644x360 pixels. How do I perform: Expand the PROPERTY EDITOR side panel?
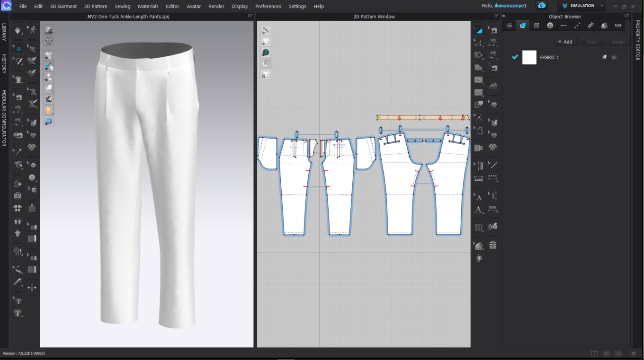tap(637, 40)
